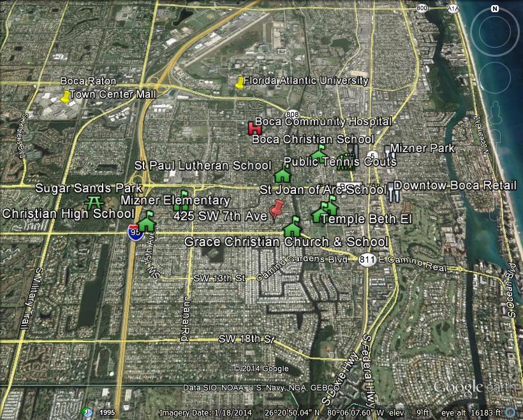
Task: Click the Move joystick circle below the compass
Action: tap(495, 78)
